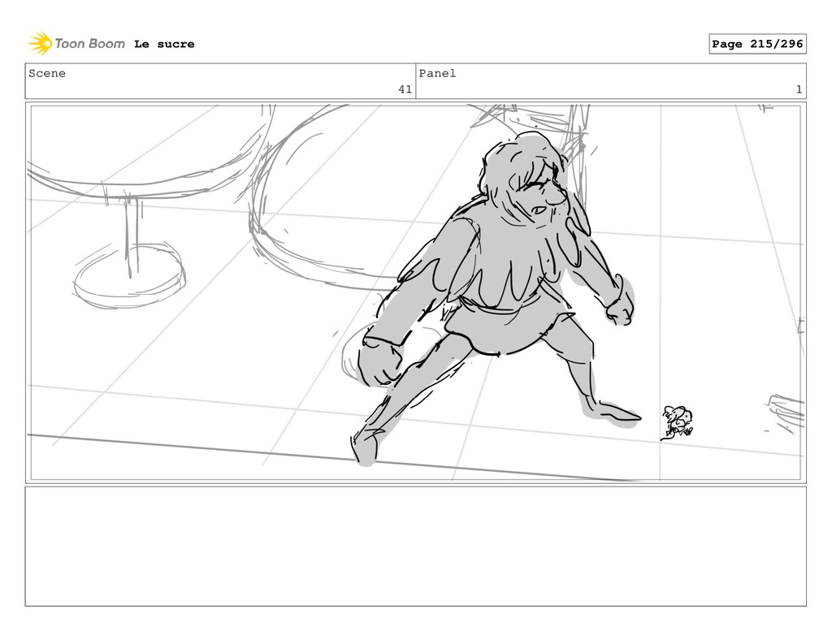Click the scene number 41
The width and height of the screenshot is (832, 644).
[405, 89]
